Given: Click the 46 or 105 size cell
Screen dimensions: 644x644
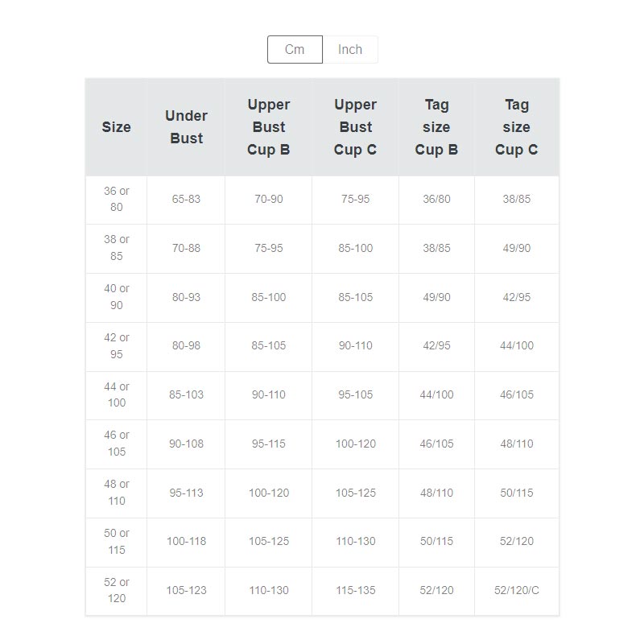Looking at the screenshot, I should click(116, 444).
